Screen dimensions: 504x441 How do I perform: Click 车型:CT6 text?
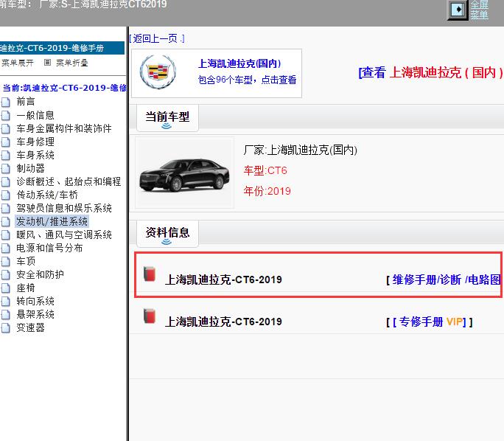(265, 170)
